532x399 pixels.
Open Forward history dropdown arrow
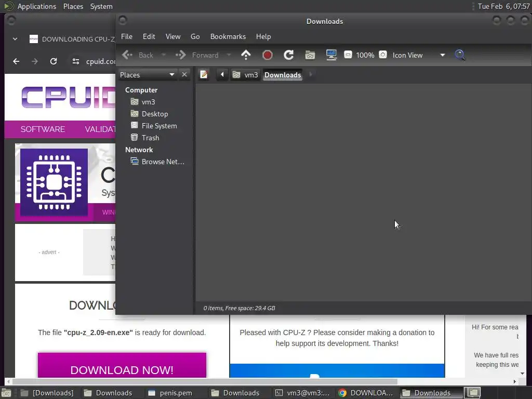click(229, 55)
